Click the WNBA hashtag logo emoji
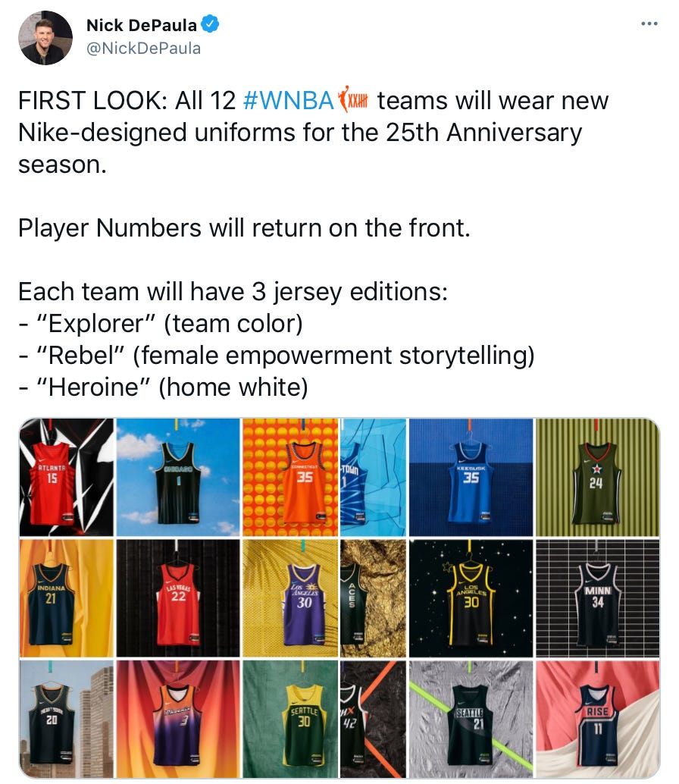 click(x=354, y=99)
